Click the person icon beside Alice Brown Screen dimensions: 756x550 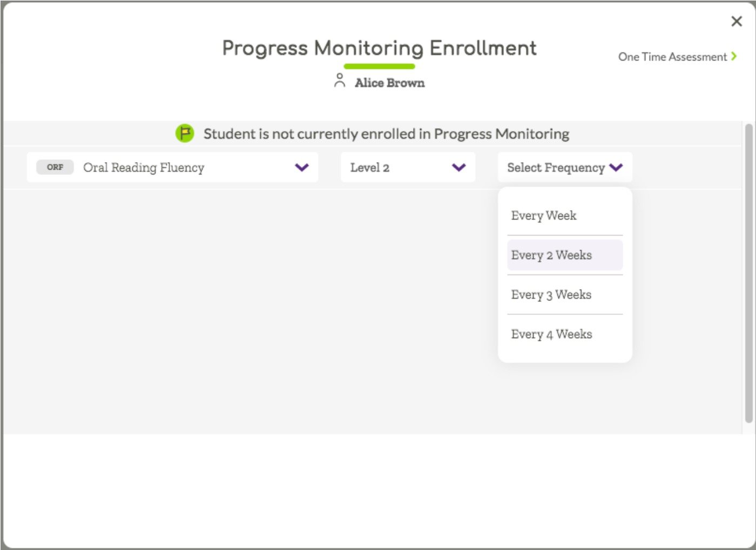(339, 81)
